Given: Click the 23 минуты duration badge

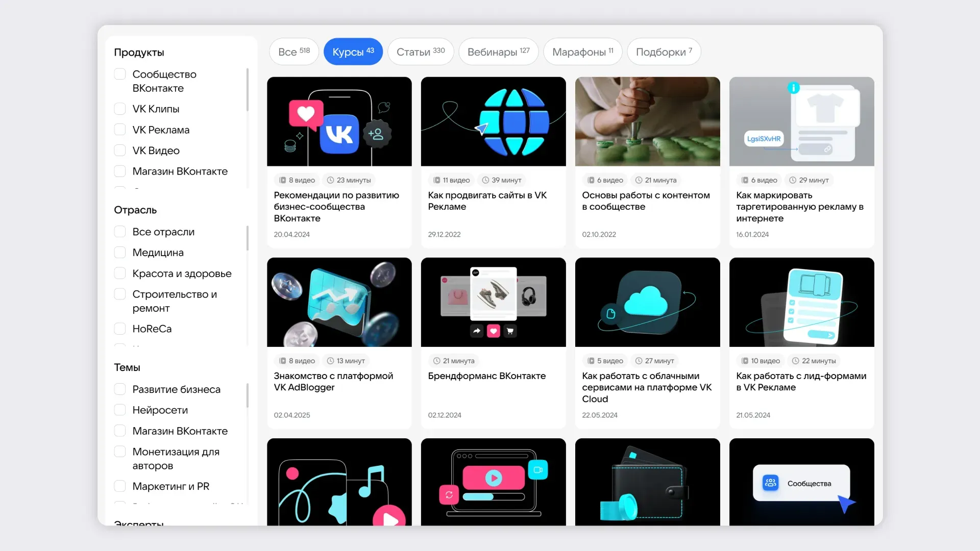Looking at the screenshot, I should coord(349,180).
